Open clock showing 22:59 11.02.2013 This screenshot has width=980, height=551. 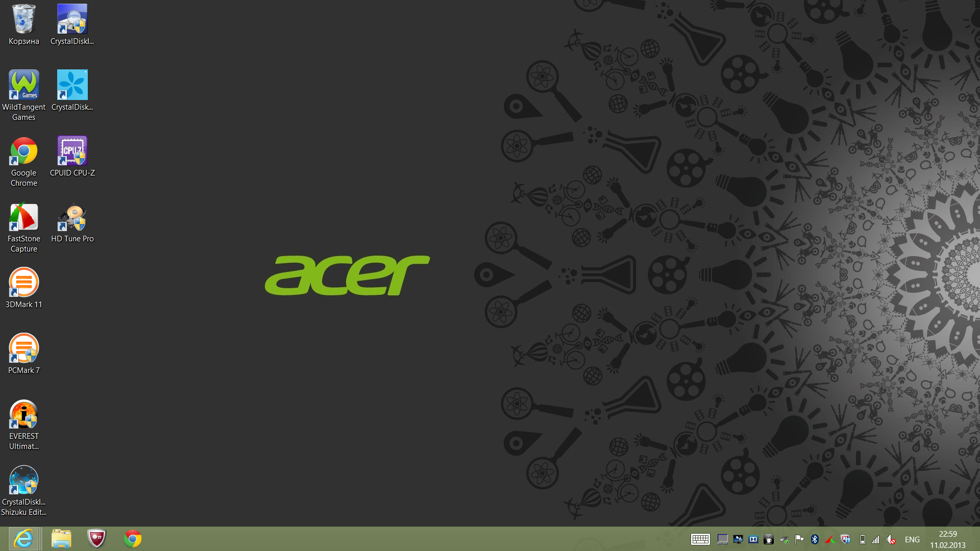pyautogui.click(x=947, y=539)
